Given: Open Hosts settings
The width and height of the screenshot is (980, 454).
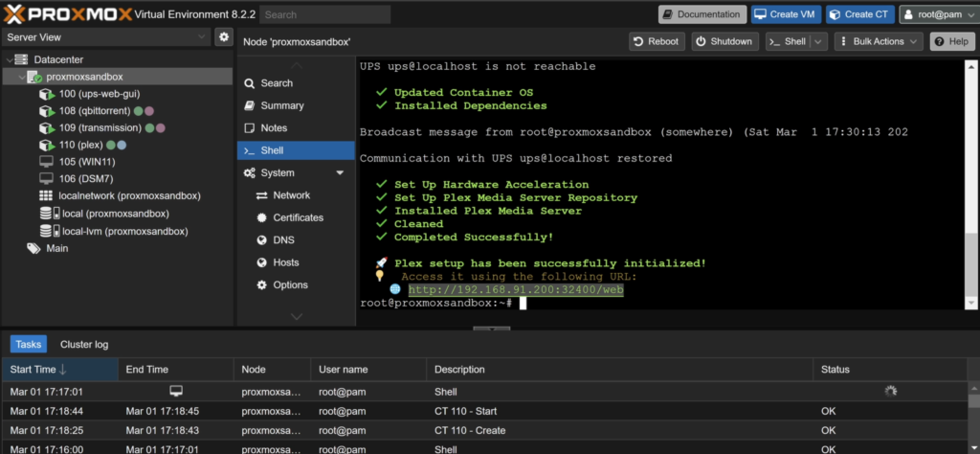Looking at the screenshot, I should pyautogui.click(x=296, y=262).
